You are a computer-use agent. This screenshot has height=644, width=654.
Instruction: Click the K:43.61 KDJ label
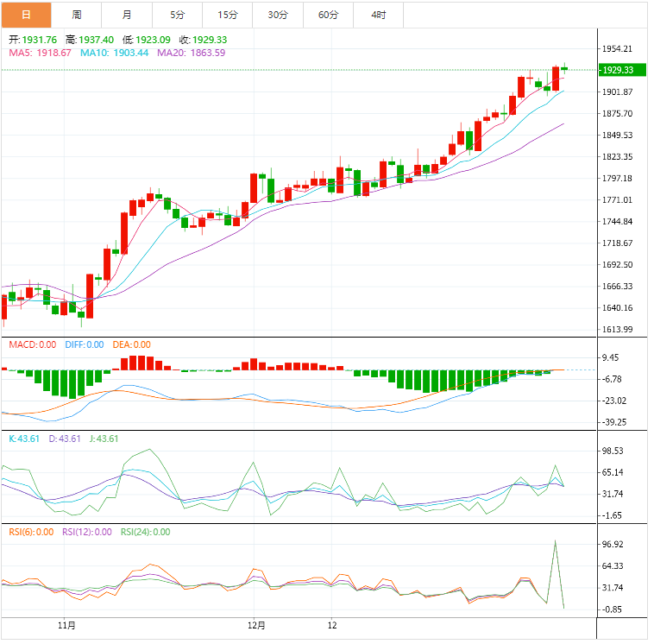pos(22,439)
